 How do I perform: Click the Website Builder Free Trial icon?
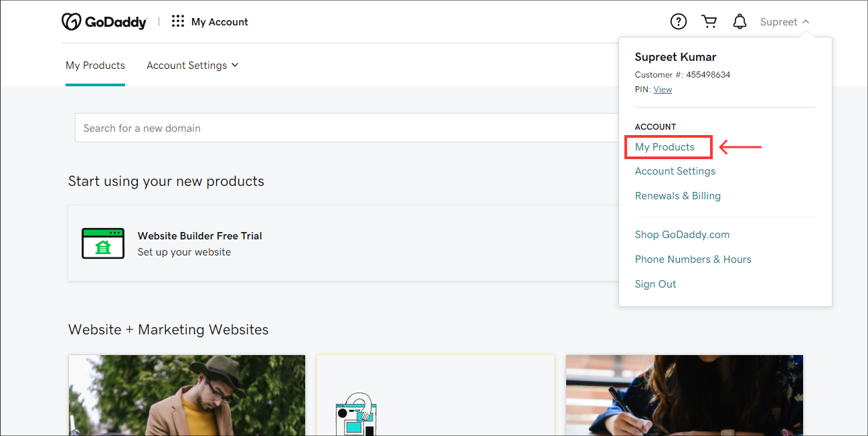click(x=103, y=243)
